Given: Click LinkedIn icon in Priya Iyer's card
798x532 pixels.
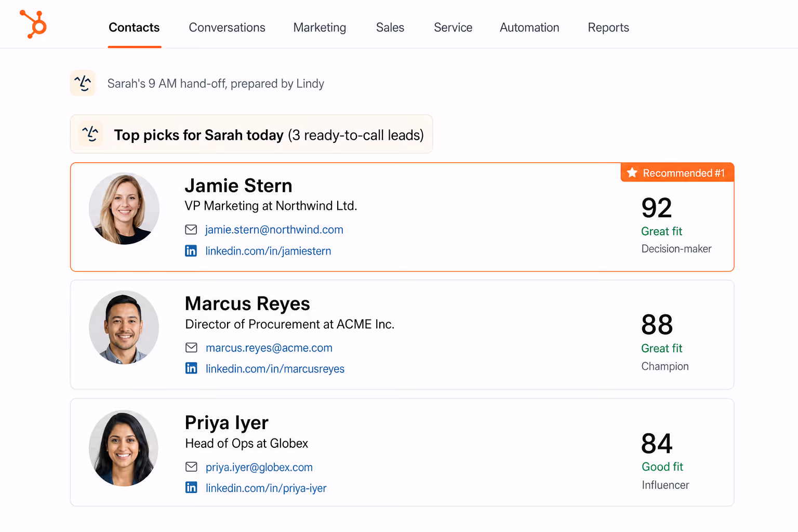Looking at the screenshot, I should [191, 487].
